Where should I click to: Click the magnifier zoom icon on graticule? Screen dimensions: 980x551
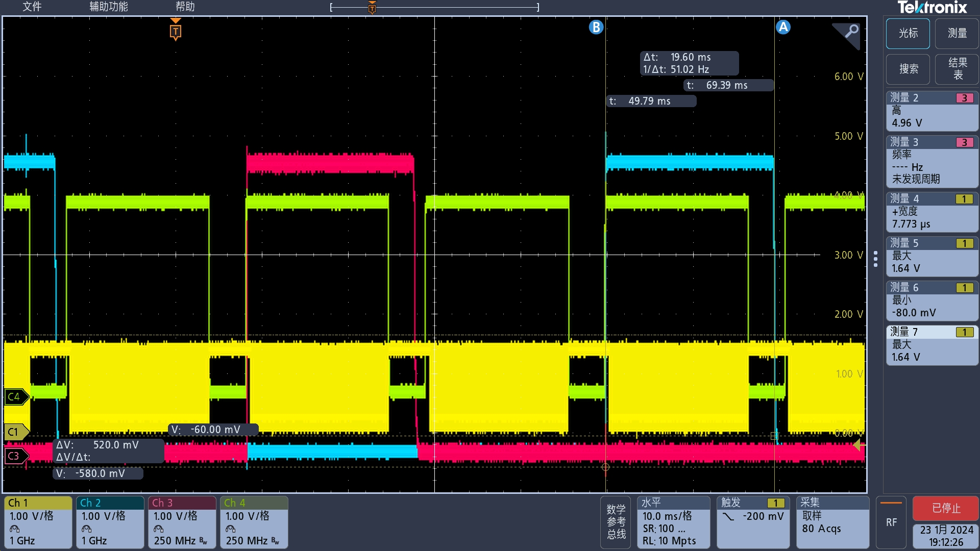click(850, 33)
